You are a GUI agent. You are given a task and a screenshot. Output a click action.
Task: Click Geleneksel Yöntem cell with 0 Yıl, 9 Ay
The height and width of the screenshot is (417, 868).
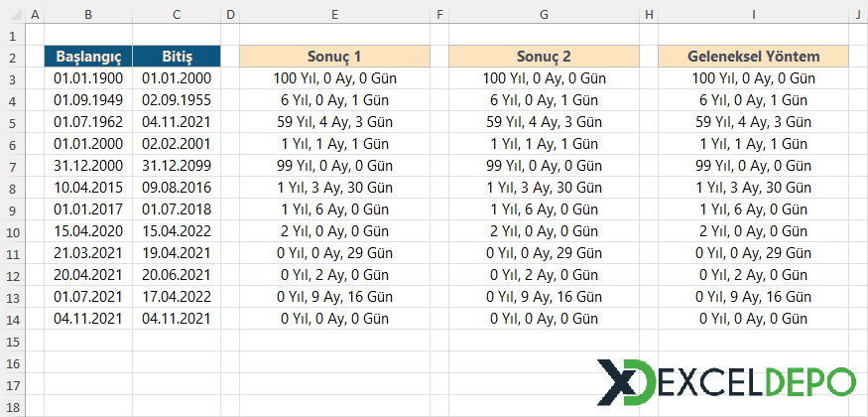753,296
